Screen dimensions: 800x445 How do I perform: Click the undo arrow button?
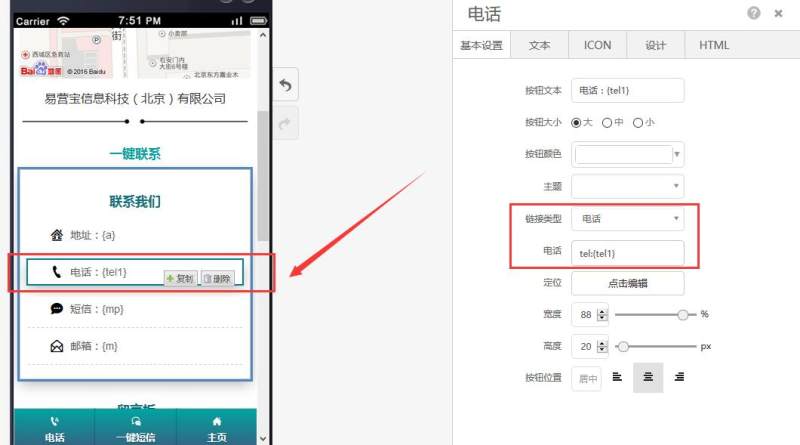pyautogui.click(x=285, y=85)
